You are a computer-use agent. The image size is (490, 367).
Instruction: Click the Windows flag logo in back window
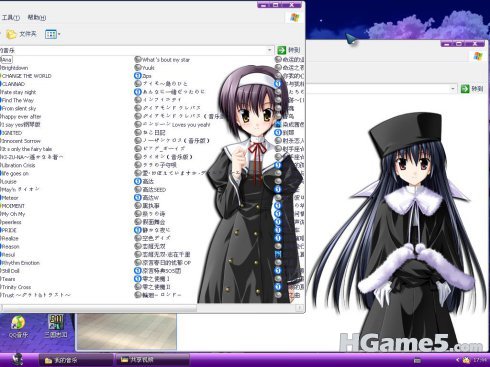click(x=478, y=56)
